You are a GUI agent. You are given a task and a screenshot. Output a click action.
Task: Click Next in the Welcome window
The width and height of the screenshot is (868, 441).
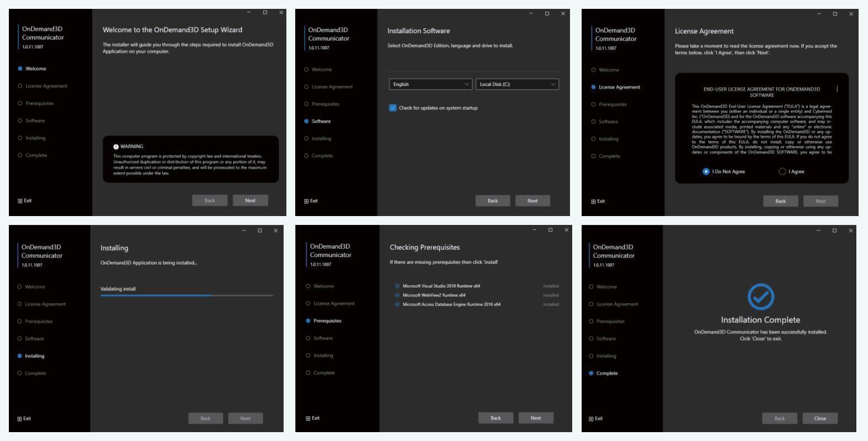[250, 201]
